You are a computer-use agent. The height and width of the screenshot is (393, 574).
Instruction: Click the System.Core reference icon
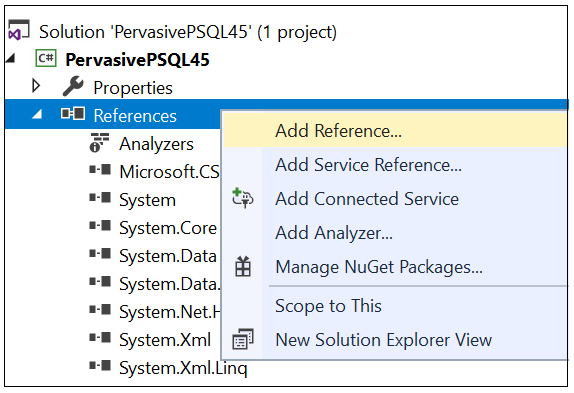[100, 226]
